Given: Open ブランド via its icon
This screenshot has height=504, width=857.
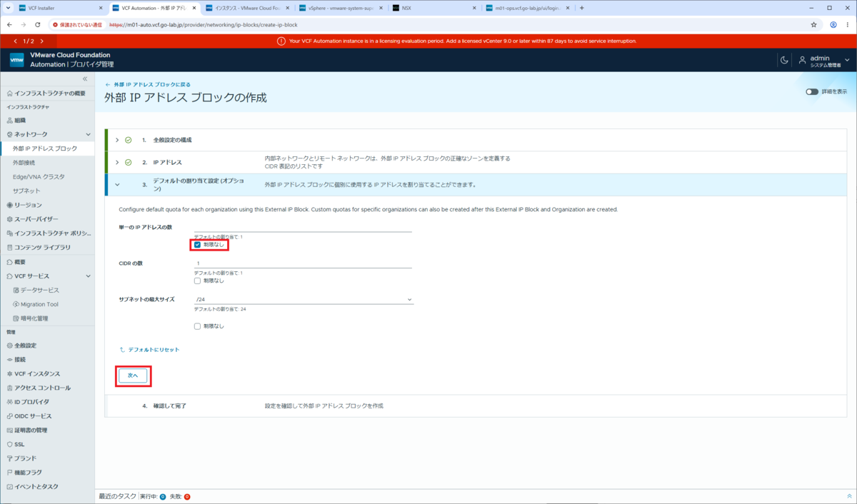Looking at the screenshot, I should (9, 458).
